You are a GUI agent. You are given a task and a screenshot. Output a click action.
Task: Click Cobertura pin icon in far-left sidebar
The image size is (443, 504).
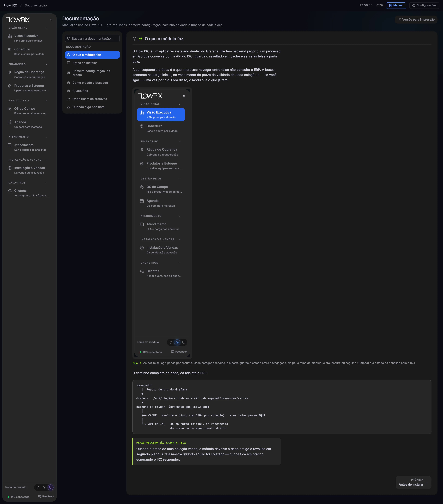(x=10, y=49)
